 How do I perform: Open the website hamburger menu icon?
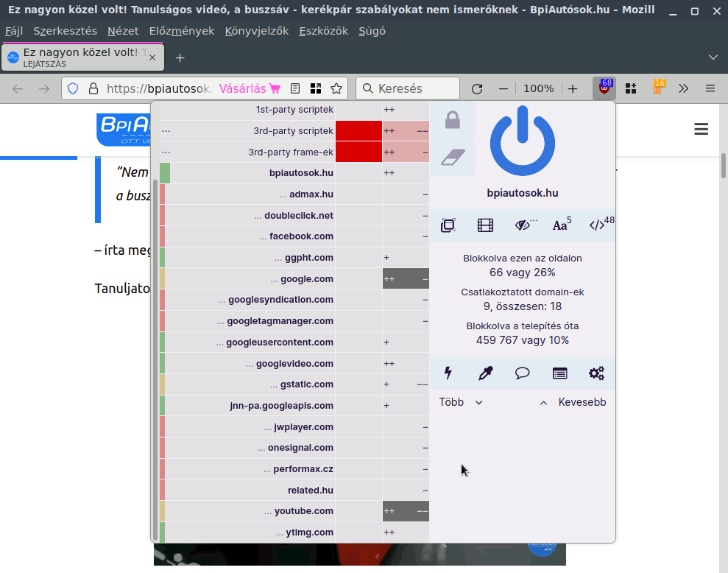[701, 129]
